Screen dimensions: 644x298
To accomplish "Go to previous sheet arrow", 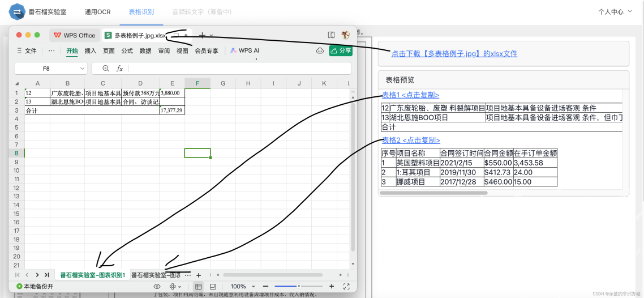I will click(x=27, y=275).
